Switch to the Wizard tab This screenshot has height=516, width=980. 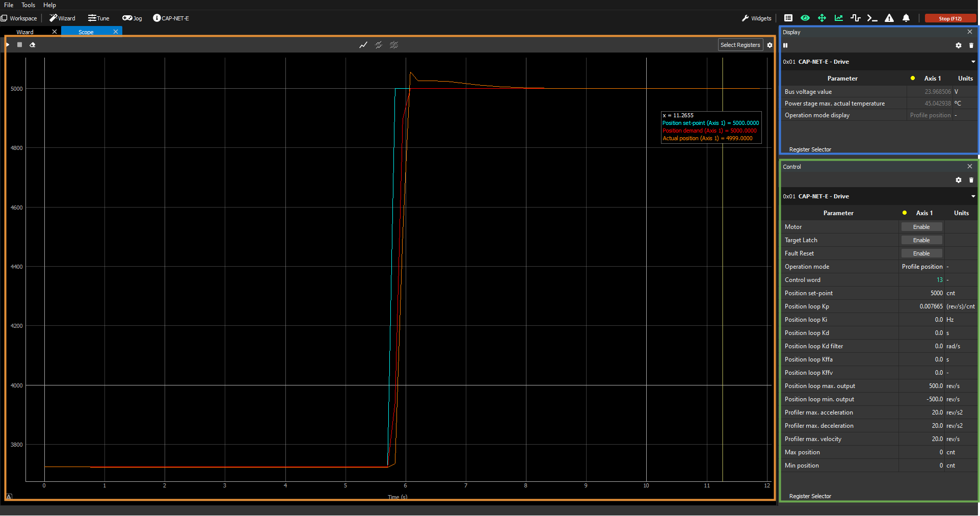pyautogui.click(x=25, y=32)
